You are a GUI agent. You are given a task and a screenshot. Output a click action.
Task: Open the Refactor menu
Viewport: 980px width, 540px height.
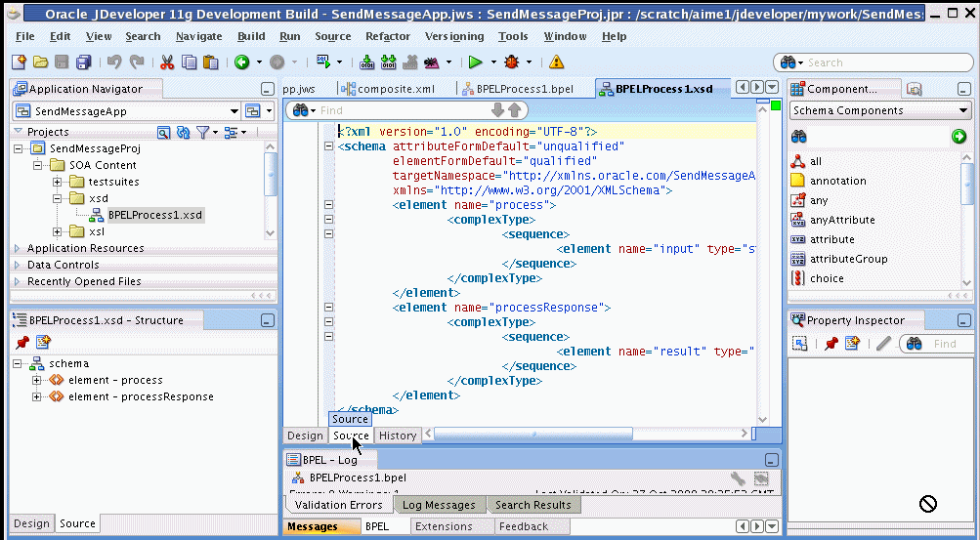point(387,36)
